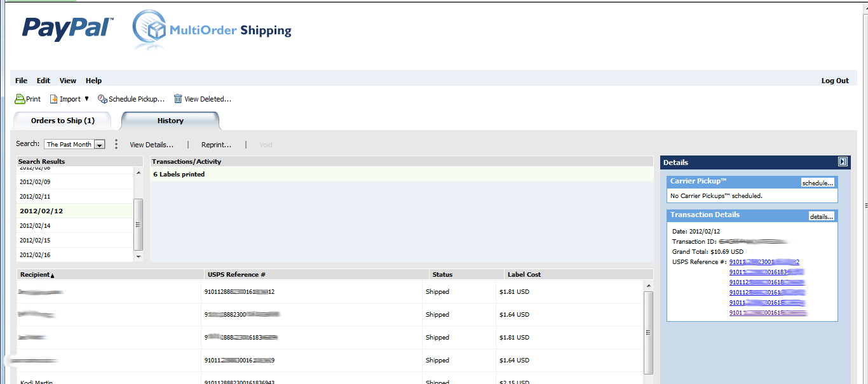Expand the Import dropdown arrow
This screenshot has height=384, width=868.
[x=86, y=99]
